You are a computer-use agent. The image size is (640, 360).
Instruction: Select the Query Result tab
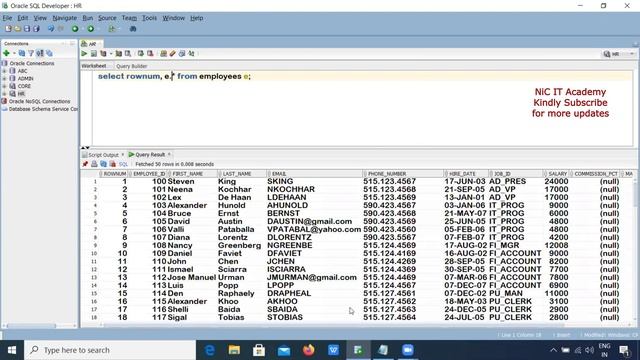150,155
